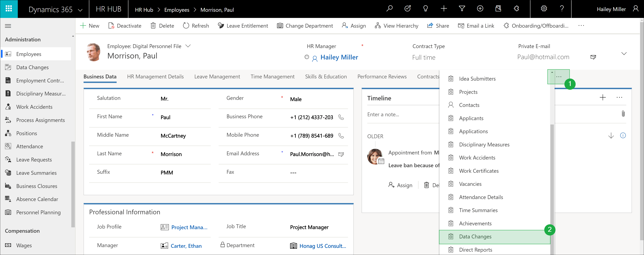Click the left sidebar scrollbar

tap(73, 184)
